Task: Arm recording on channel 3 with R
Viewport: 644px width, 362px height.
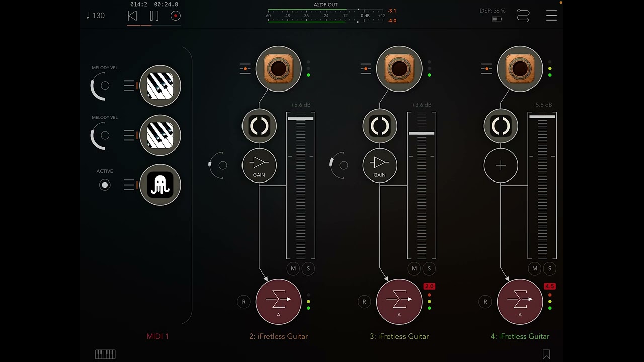Action: 364,302
